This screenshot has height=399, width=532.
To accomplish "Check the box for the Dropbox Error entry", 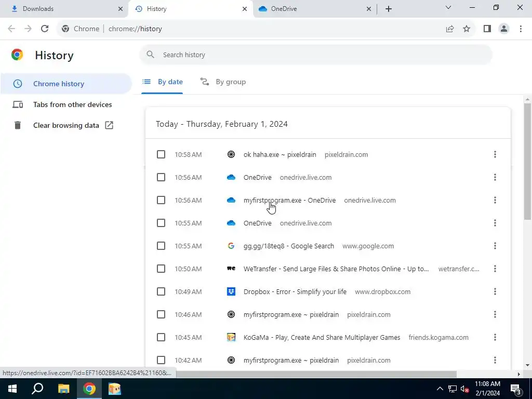I will click(x=161, y=291).
